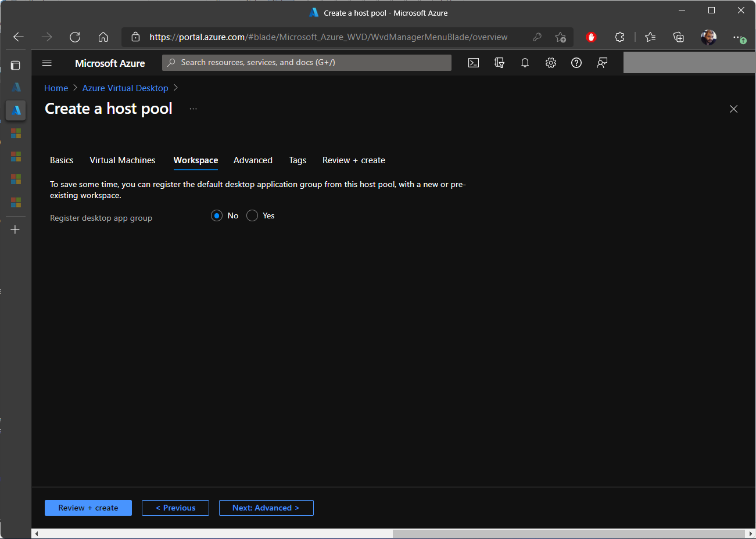Open the browser home page icon
756x539 pixels.
click(103, 37)
